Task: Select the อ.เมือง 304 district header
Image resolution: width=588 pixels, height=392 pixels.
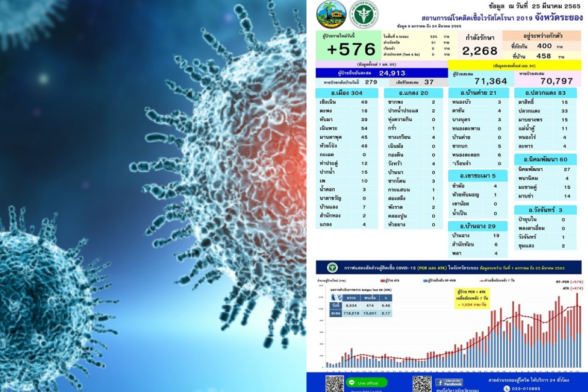Action: click(348, 93)
